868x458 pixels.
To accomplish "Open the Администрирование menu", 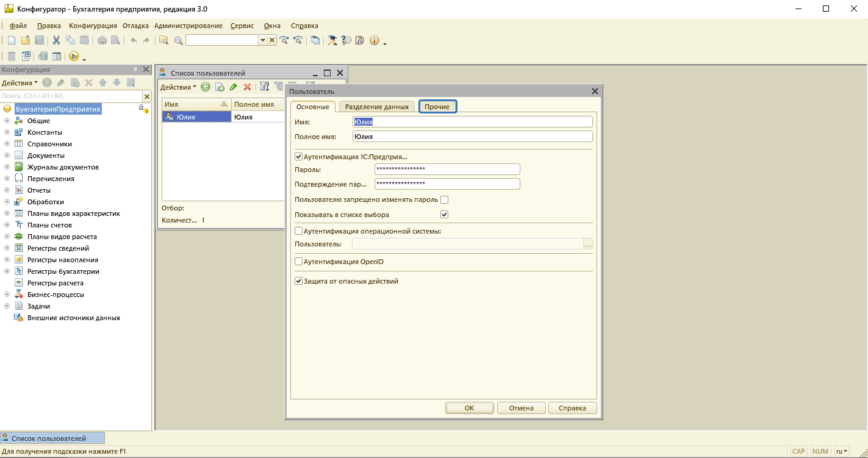I will (188, 26).
